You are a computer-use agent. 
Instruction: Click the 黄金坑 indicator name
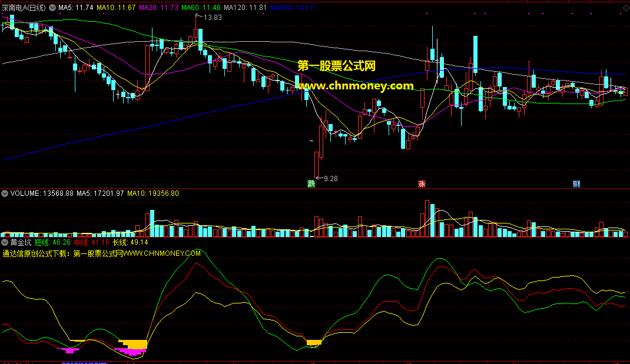point(21,242)
